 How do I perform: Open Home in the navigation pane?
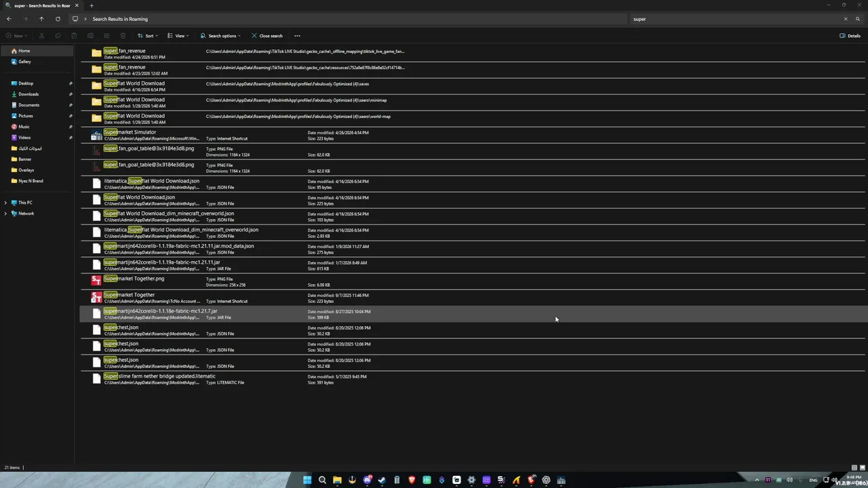coord(37,51)
